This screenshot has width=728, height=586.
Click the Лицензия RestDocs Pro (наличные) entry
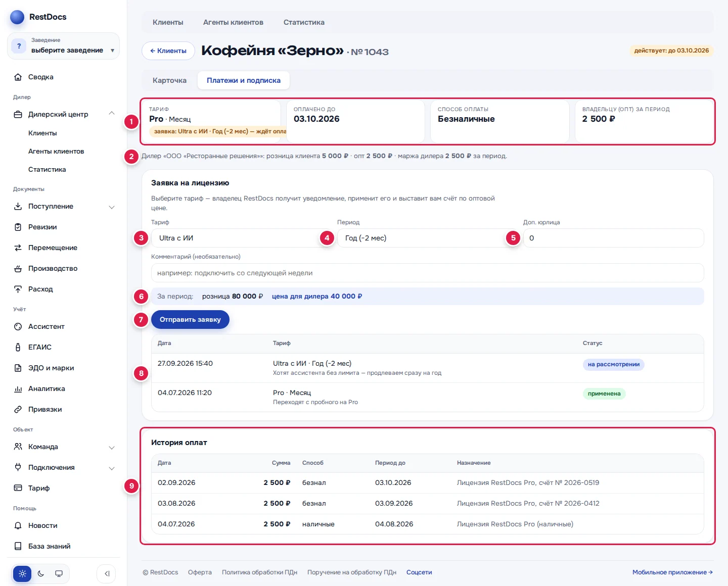(515, 524)
